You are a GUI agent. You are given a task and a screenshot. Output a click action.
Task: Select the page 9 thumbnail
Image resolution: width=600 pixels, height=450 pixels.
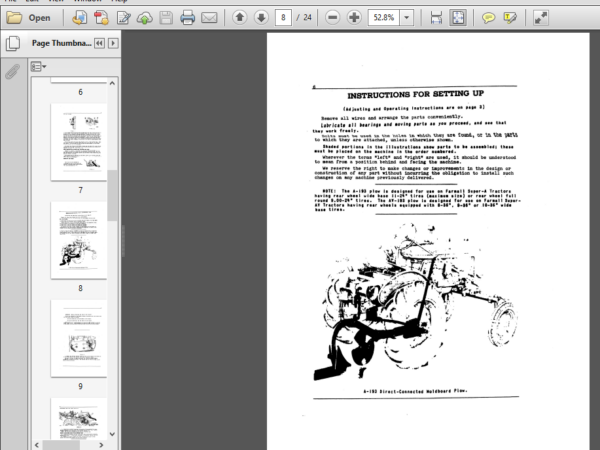(x=79, y=338)
